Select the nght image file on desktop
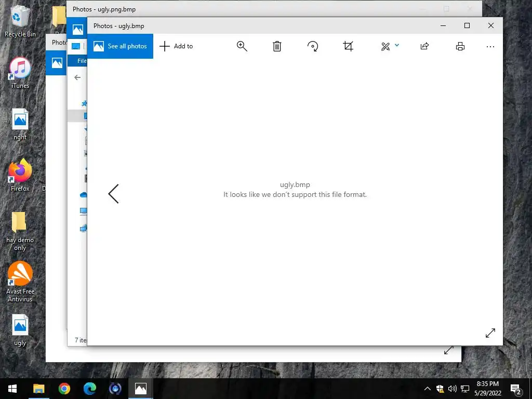532x399 pixels. point(20,124)
